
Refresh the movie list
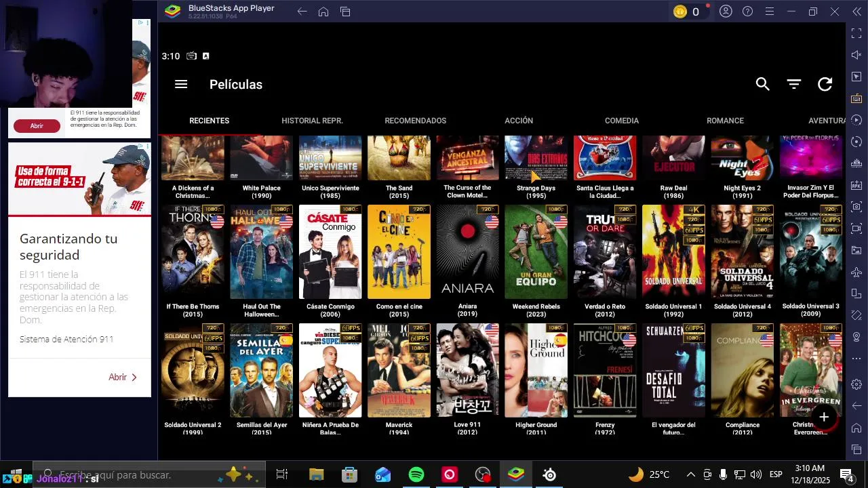[x=825, y=84]
